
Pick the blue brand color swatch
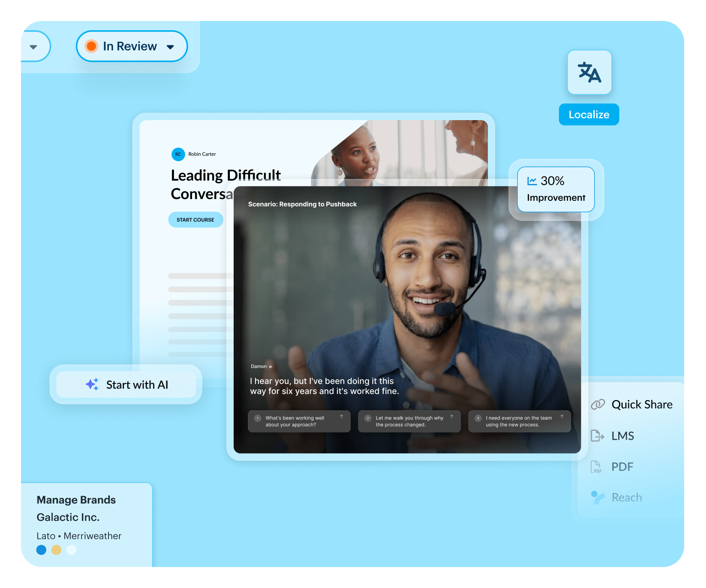point(41,550)
